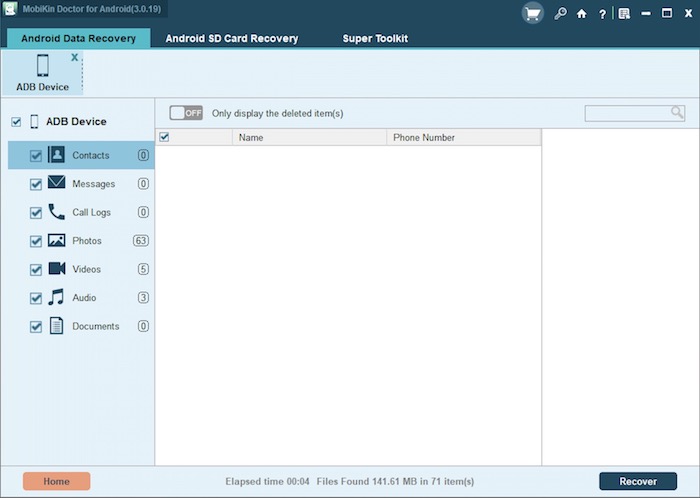This screenshot has height=498, width=700.
Task: Open the Audio label in the sidebar
Action: point(84,298)
